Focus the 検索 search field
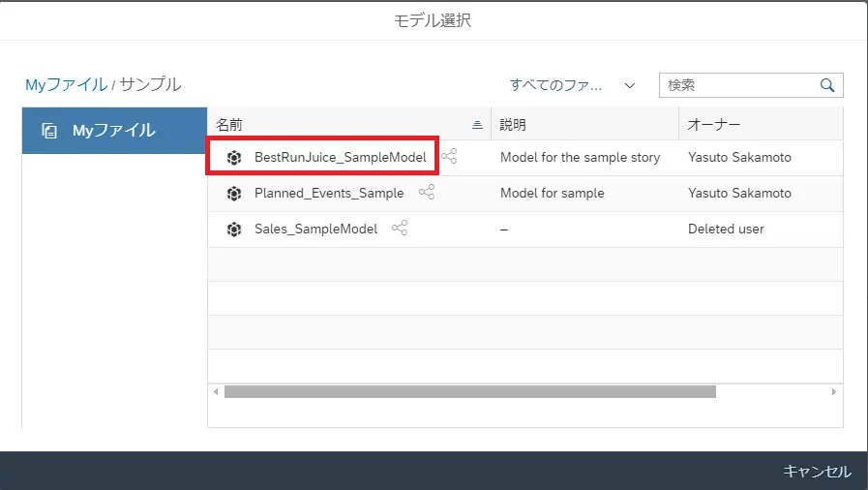Screen dimensions: 868x490 click(739, 85)
